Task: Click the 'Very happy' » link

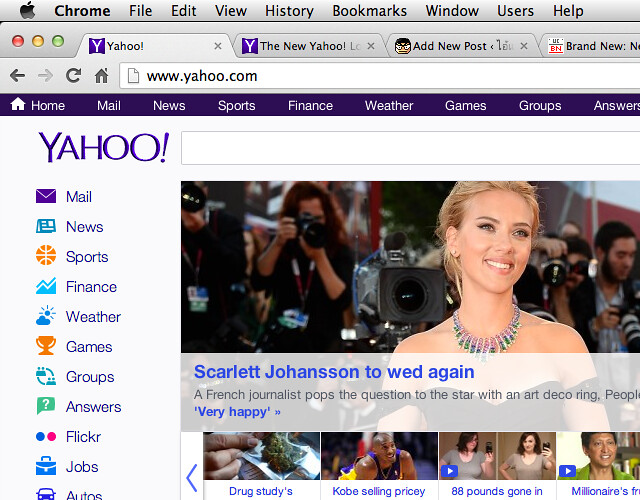Action: (237, 411)
